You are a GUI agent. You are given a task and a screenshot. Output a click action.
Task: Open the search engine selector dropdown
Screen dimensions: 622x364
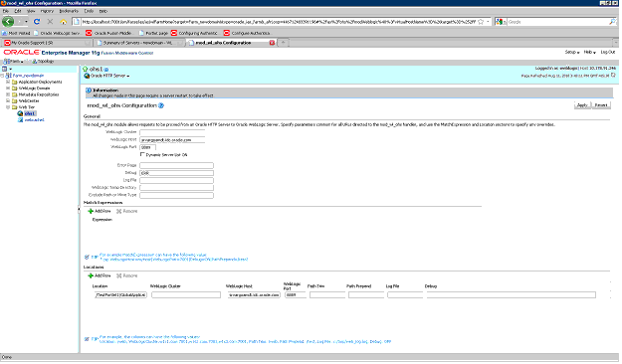[501, 22]
